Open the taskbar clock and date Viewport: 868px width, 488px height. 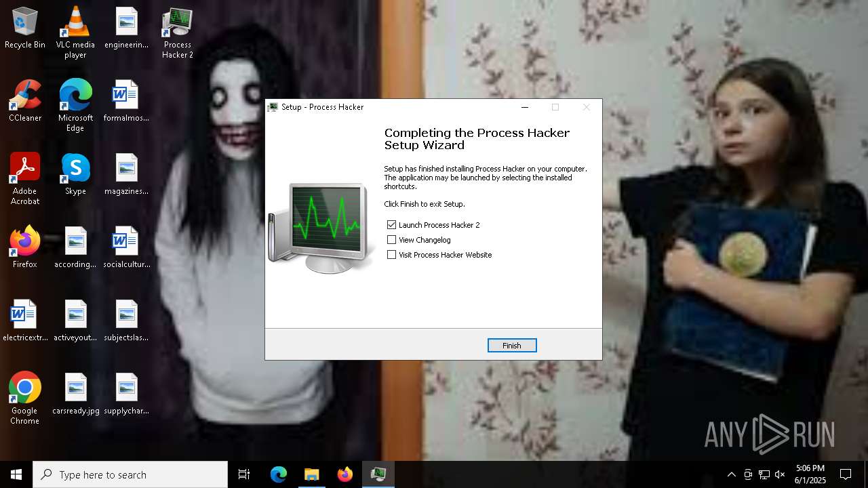(810, 474)
